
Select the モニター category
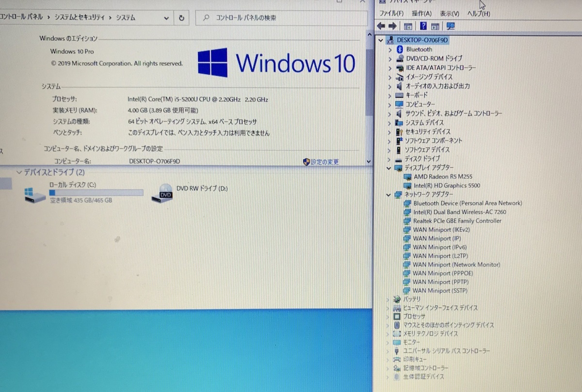tap(411, 343)
